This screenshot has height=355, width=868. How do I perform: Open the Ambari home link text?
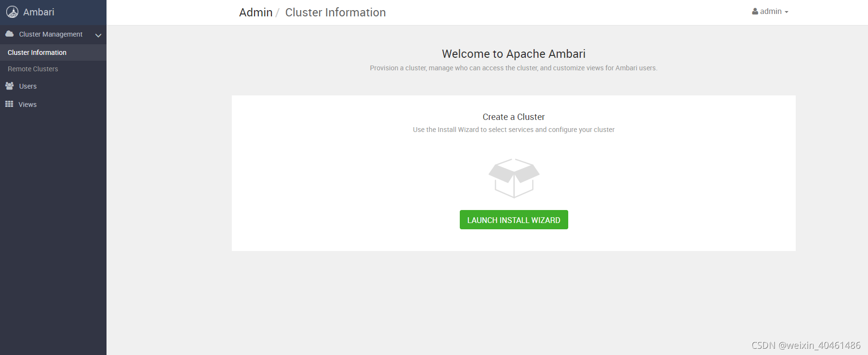pyautogui.click(x=39, y=12)
